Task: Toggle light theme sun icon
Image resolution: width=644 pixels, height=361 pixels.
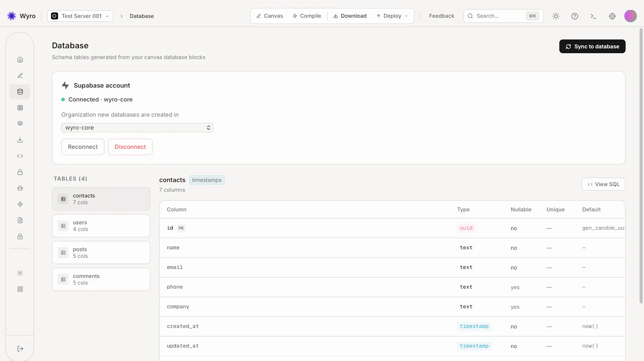Action: (x=556, y=16)
